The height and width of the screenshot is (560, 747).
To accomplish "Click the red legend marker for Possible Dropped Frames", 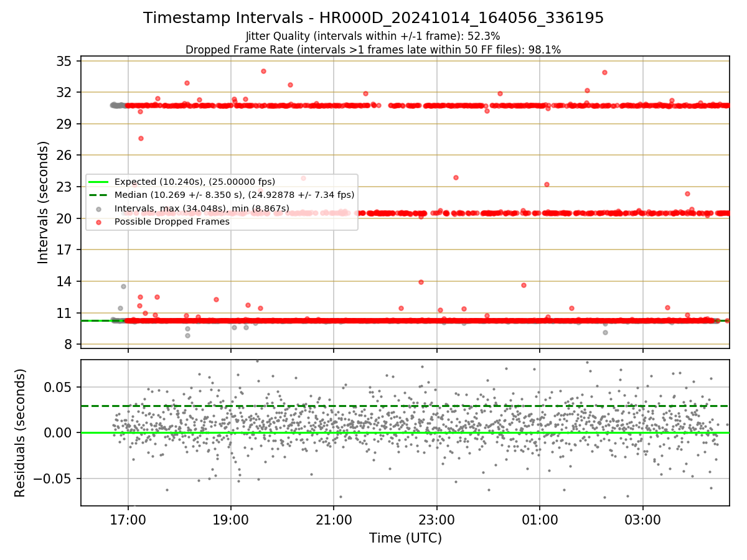I will (99, 222).
